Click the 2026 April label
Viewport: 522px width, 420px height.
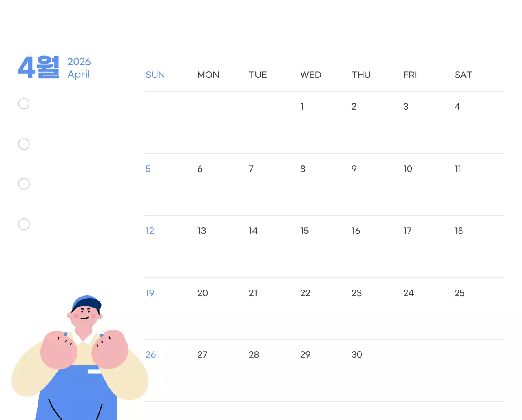click(79, 68)
